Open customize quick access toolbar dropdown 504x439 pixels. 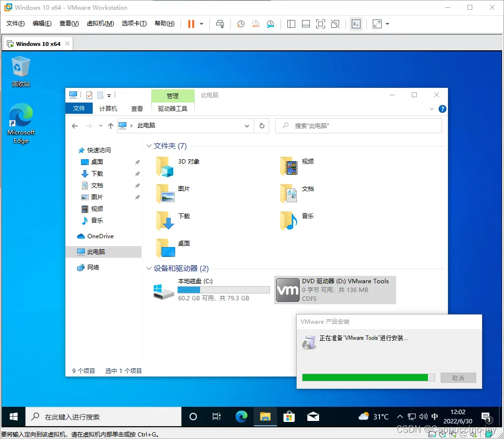click(x=109, y=96)
